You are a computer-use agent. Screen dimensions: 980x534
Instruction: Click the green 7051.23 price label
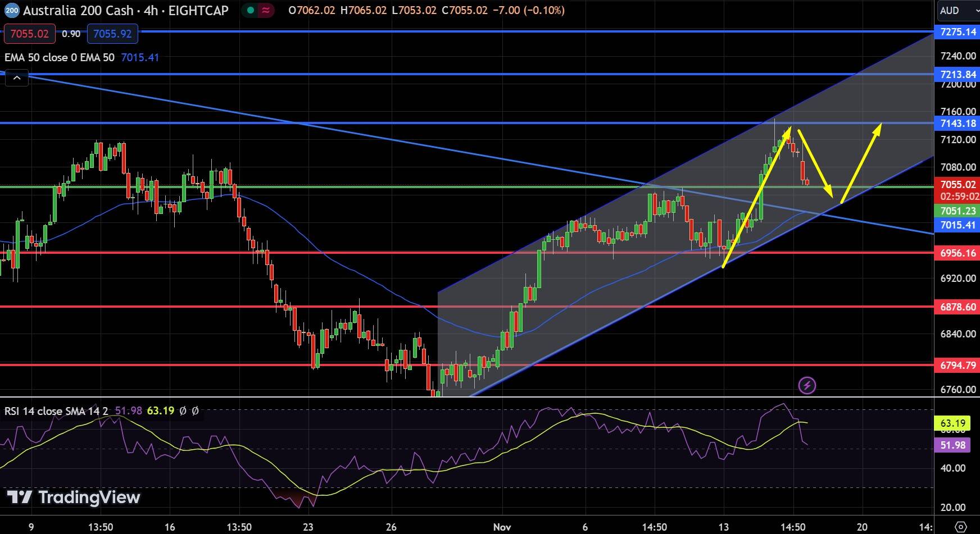coord(957,211)
